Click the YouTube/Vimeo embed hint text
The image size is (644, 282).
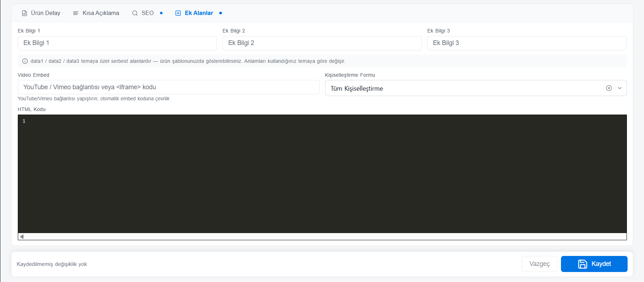(94, 99)
